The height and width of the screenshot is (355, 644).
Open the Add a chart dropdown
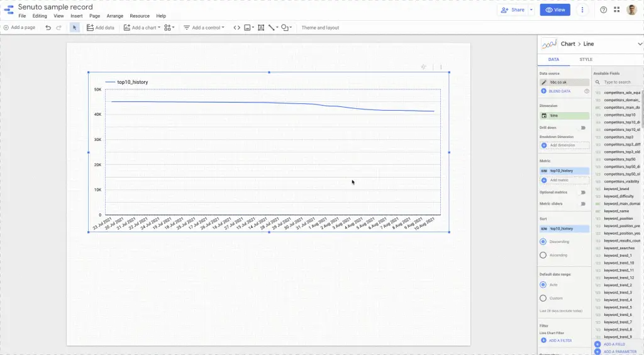[x=142, y=28]
